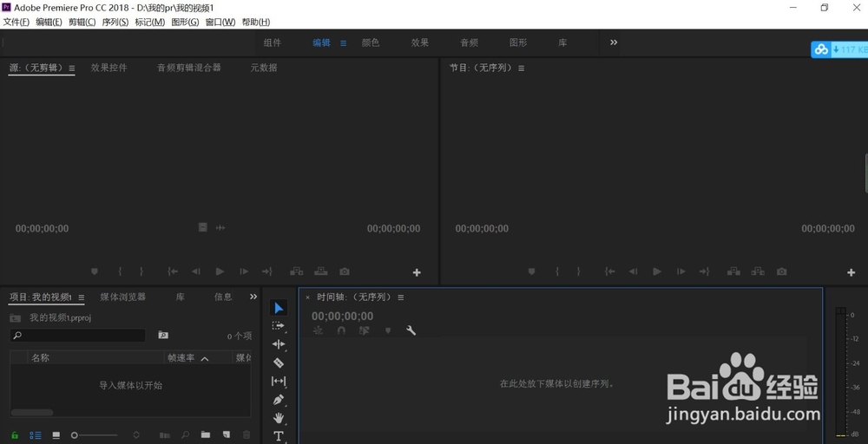Open the sort icons menu in project panel
Screen dimensions: 868x444
(x=136, y=435)
